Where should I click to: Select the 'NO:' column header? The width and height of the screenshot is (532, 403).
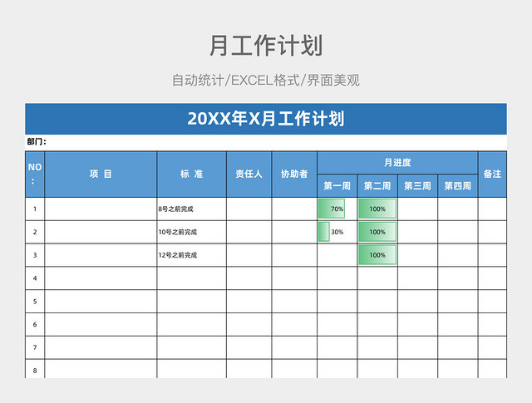pyautogui.click(x=35, y=174)
